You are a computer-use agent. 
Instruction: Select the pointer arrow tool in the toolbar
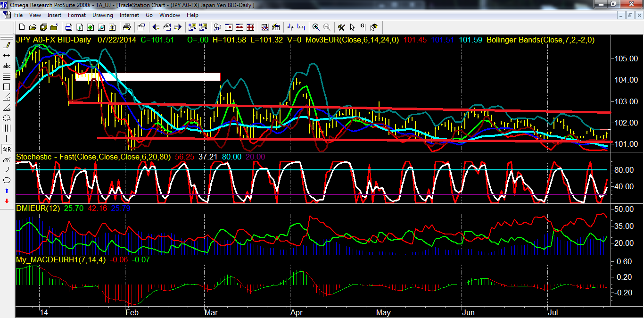[352, 27]
